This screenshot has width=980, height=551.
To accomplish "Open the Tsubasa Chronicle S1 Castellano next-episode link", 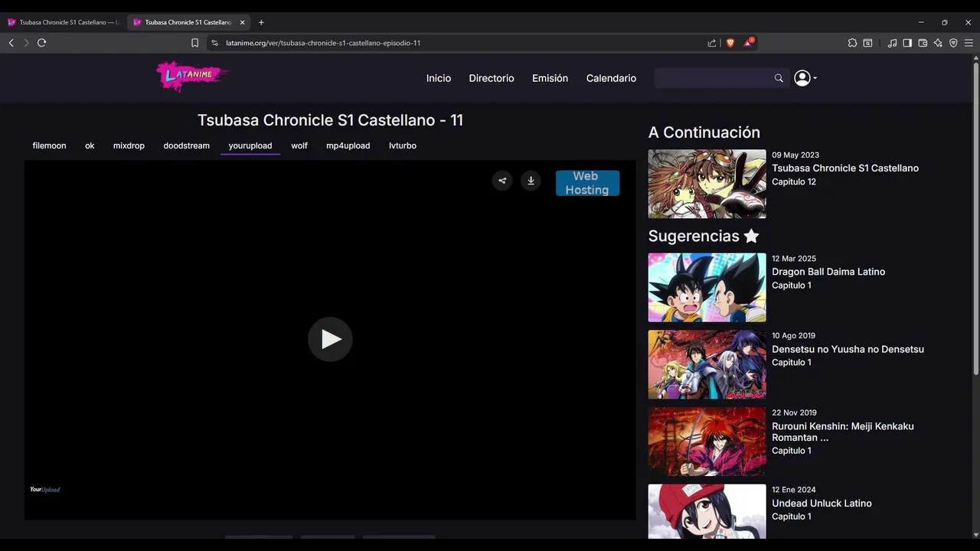I will (845, 168).
